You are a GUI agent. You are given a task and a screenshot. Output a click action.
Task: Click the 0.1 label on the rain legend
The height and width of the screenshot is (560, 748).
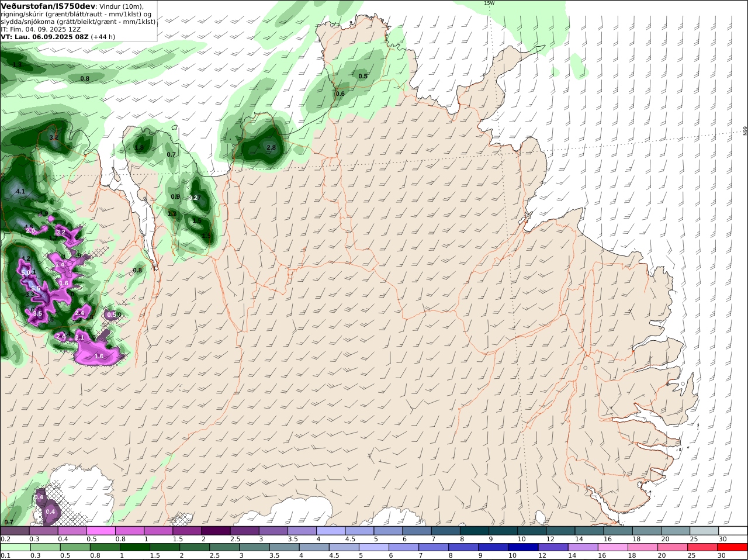pos(5,555)
